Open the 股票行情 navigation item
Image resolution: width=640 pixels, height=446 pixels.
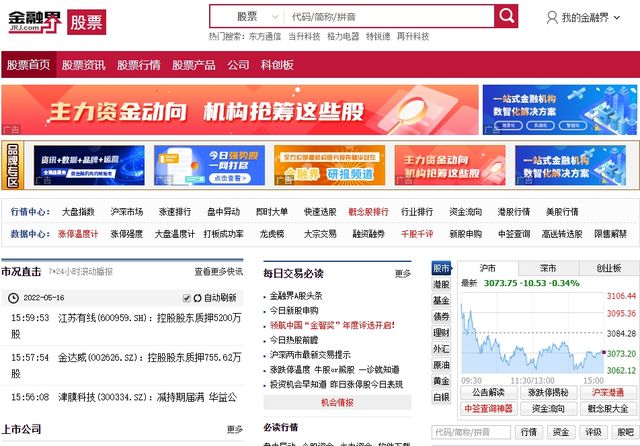pos(138,65)
